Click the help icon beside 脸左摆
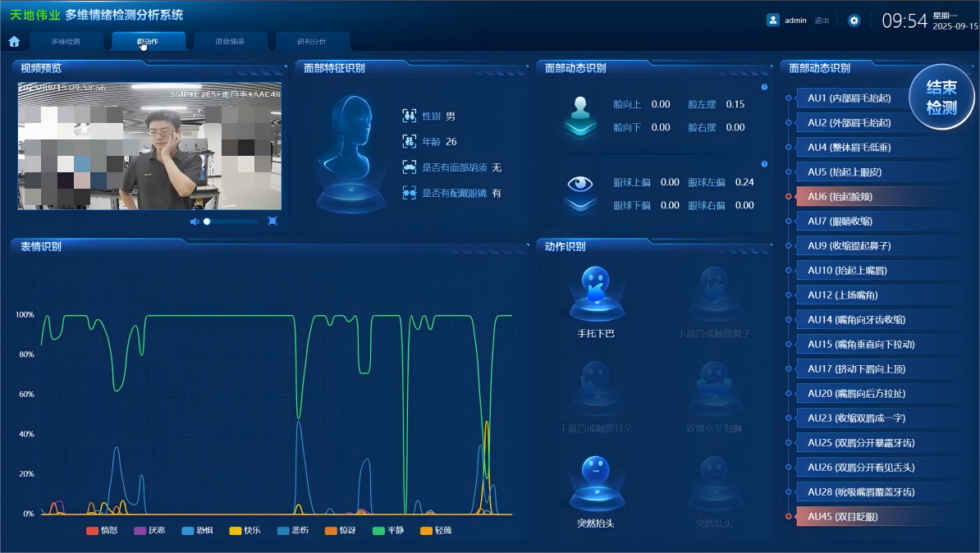The height and width of the screenshot is (553, 980). 764,87
